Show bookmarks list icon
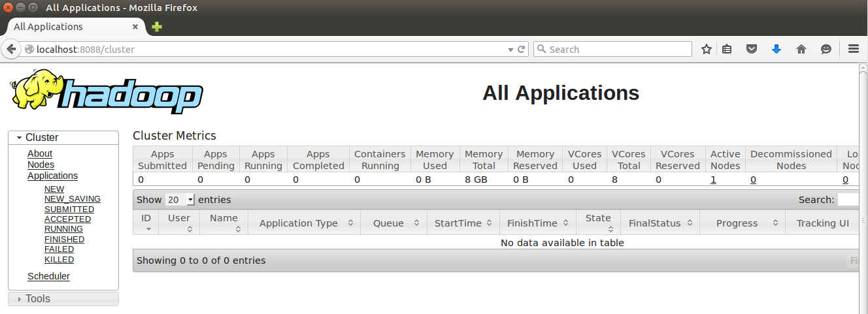The image size is (868, 314). 727,49
